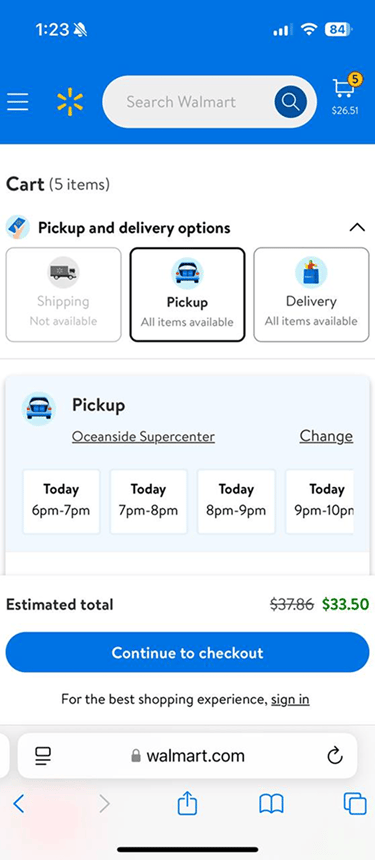Tap the blue search magnifier button
Image resolution: width=375 pixels, height=860 pixels.
290,102
